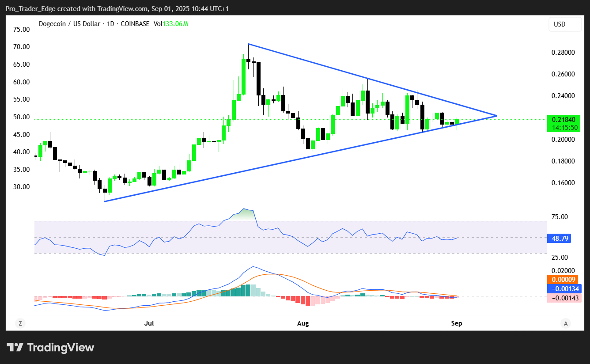The image size is (590, 364).
Task: Click the 0.16000 price axis label
Action: pyautogui.click(x=563, y=183)
